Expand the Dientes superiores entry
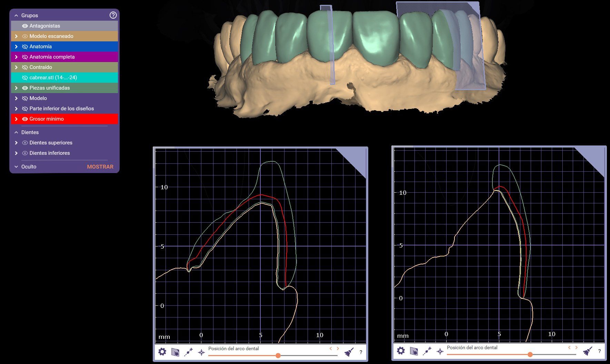 click(16, 143)
